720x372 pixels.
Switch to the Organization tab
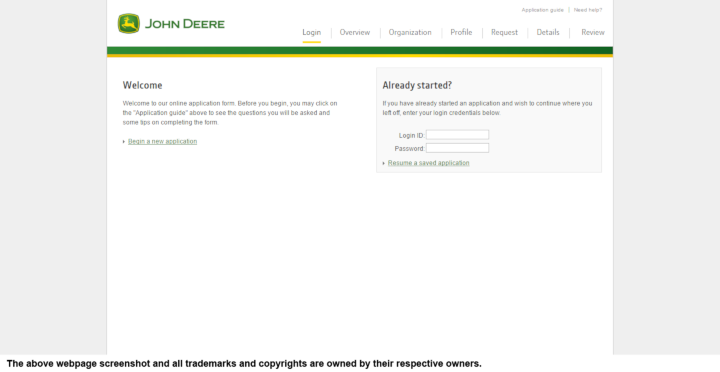[410, 33]
